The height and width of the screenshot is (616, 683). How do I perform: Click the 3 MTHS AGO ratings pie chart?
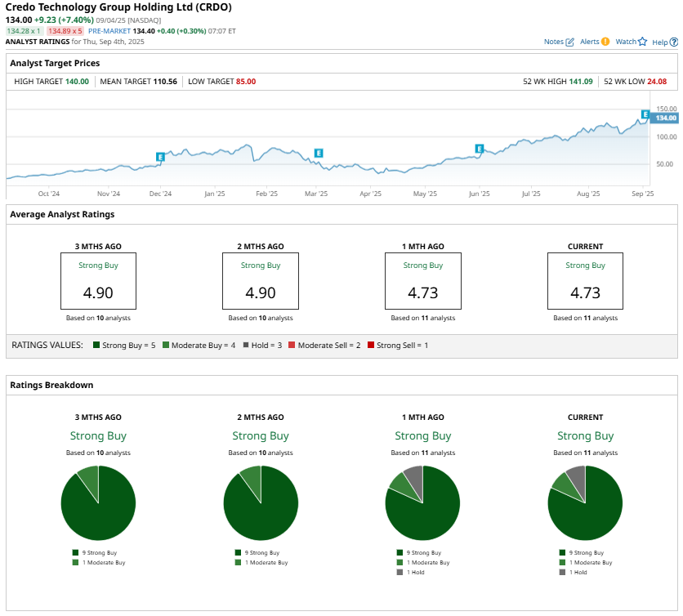(x=98, y=503)
